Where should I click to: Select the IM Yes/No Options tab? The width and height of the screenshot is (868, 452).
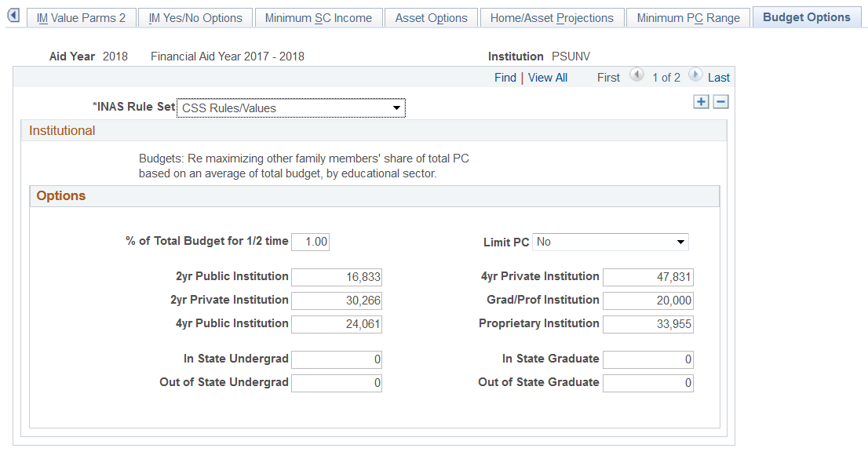coord(194,16)
